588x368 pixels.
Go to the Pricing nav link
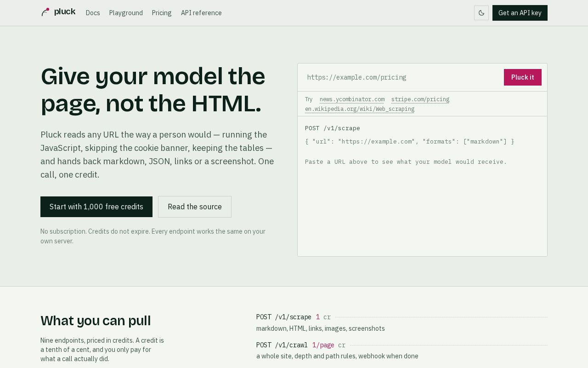[x=162, y=13]
